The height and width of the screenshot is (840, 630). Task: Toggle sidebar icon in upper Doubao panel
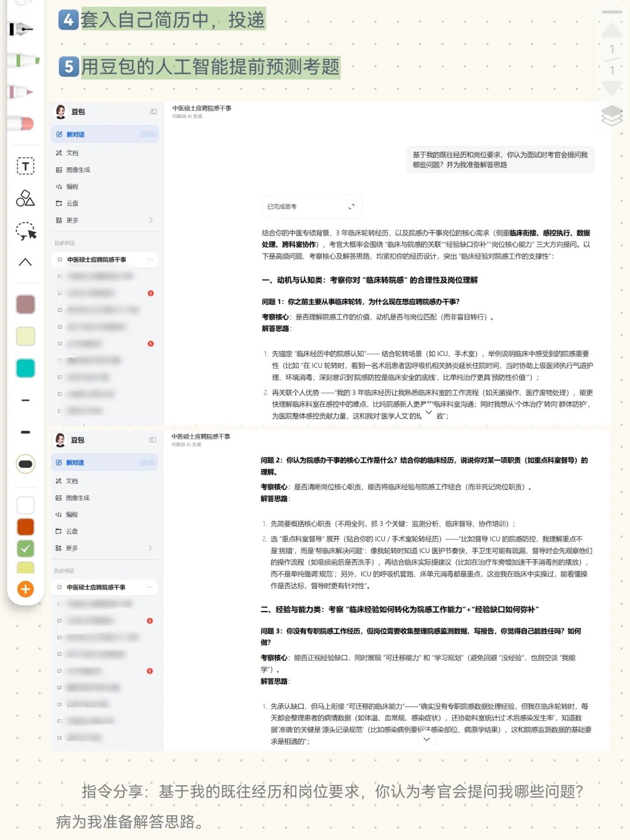(154, 112)
